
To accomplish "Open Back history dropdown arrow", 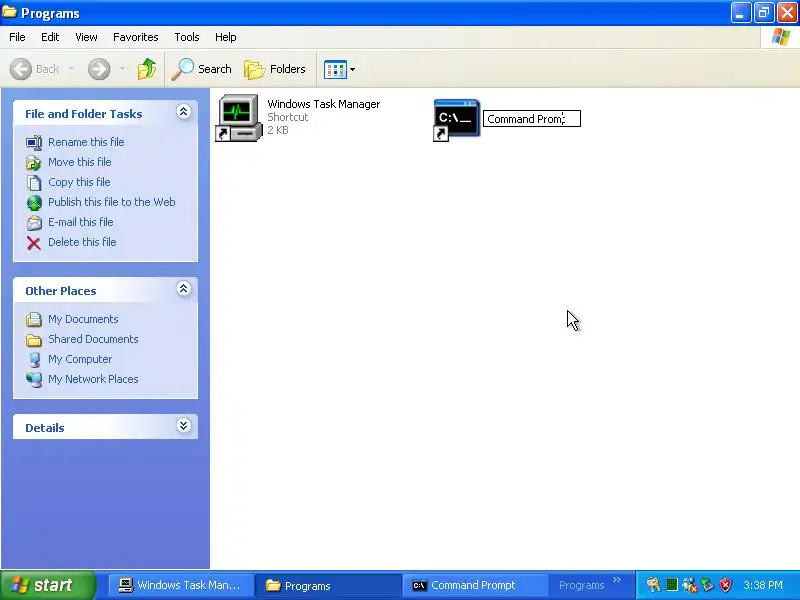I will (x=71, y=68).
